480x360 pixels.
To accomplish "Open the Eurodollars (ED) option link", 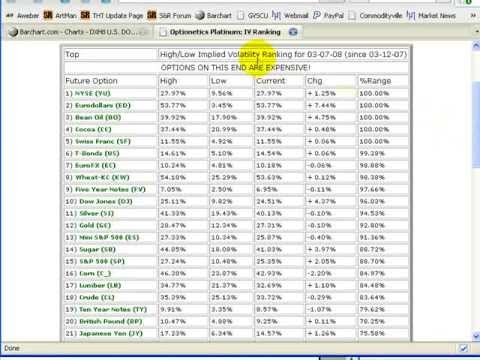I will (x=103, y=106).
